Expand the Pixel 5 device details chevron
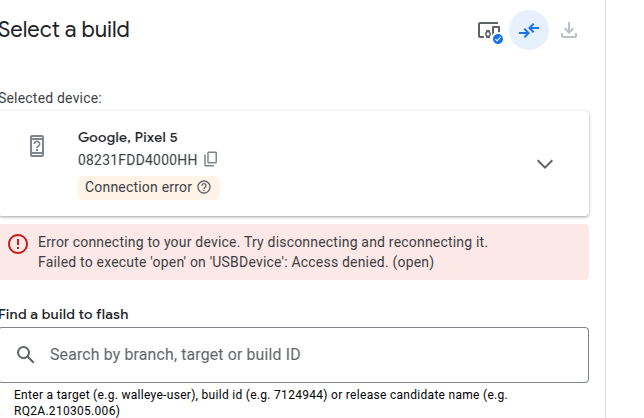The width and height of the screenshot is (644, 418). (x=545, y=164)
